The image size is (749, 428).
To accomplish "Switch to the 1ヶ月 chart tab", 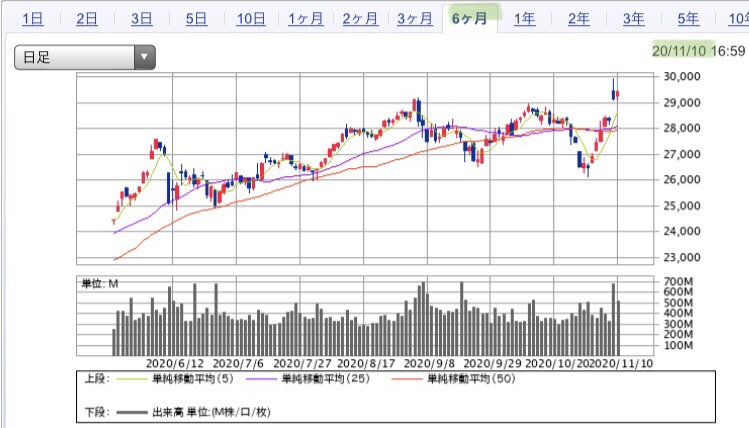I will [x=306, y=19].
